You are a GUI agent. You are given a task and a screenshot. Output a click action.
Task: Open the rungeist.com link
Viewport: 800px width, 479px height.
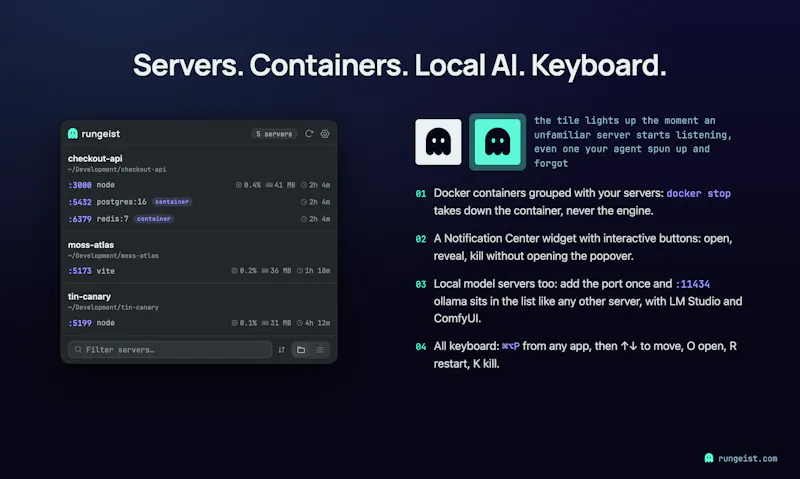747,459
